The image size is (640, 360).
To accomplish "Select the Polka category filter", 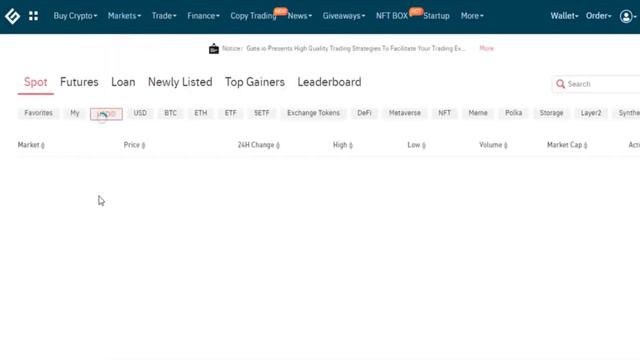I will (513, 113).
